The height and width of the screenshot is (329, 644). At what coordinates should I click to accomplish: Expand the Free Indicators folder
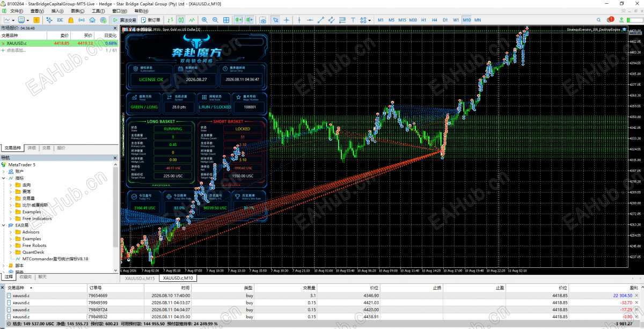tap(11, 218)
